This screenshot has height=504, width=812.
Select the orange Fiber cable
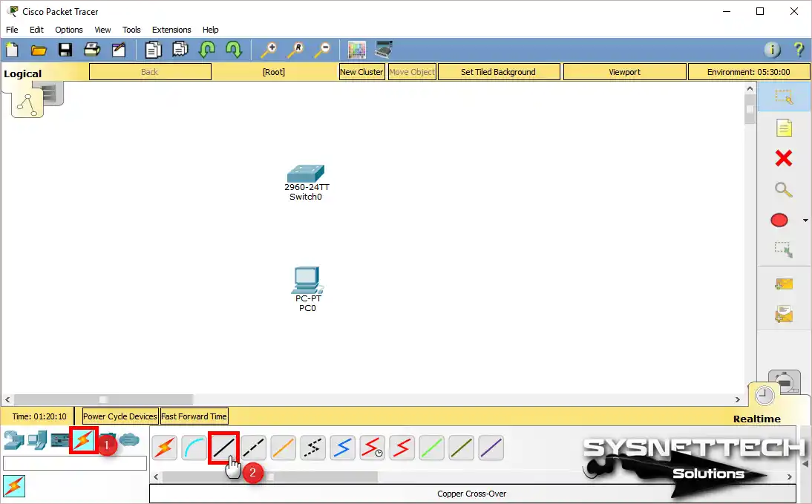(284, 448)
